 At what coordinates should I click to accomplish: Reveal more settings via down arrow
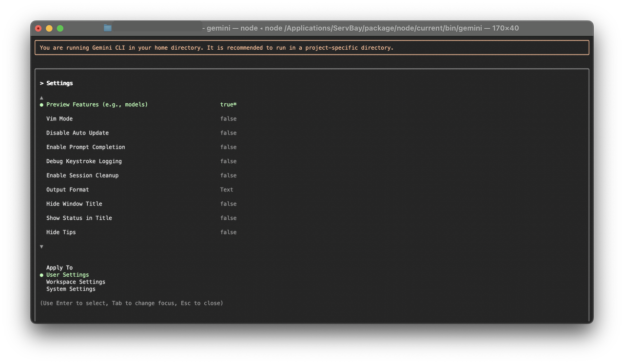(x=41, y=247)
